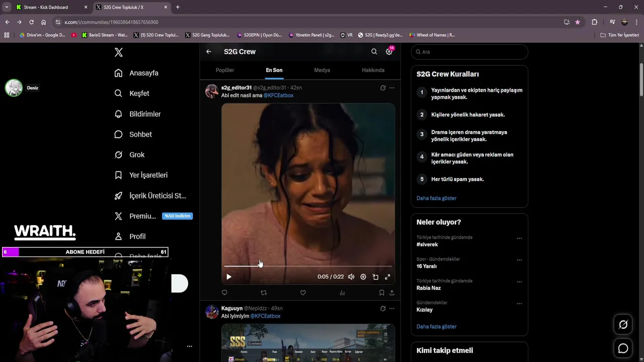Image resolution: width=644 pixels, height=362 pixels.
Task: Open Rabia Naz trending topic
Action: pos(429,288)
